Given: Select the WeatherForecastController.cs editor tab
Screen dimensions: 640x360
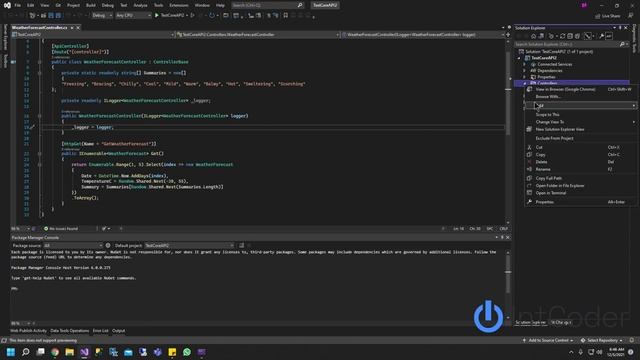Looking at the screenshot, I should coord(40,28).
